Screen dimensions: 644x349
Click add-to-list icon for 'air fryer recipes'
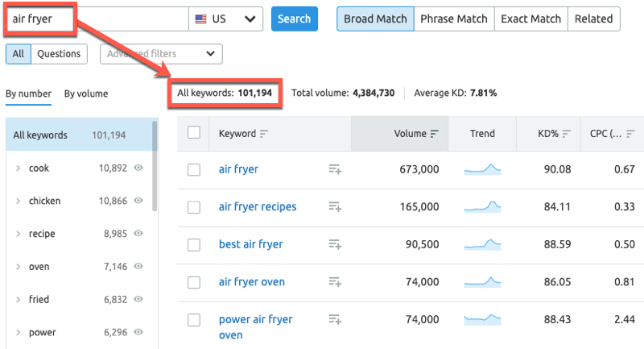coord(335,207)
